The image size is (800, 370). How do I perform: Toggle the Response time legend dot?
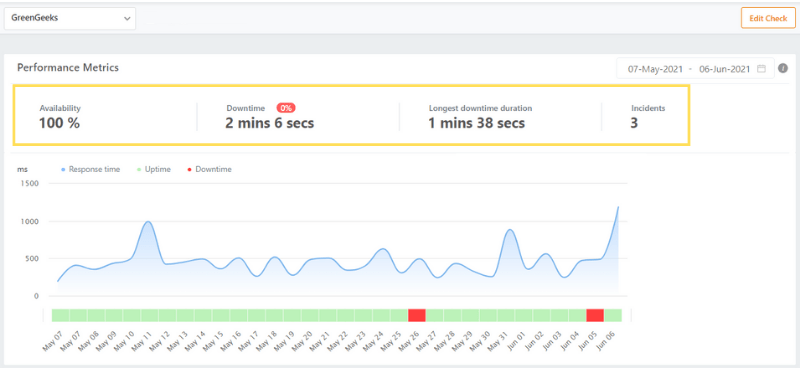[63, 169]
